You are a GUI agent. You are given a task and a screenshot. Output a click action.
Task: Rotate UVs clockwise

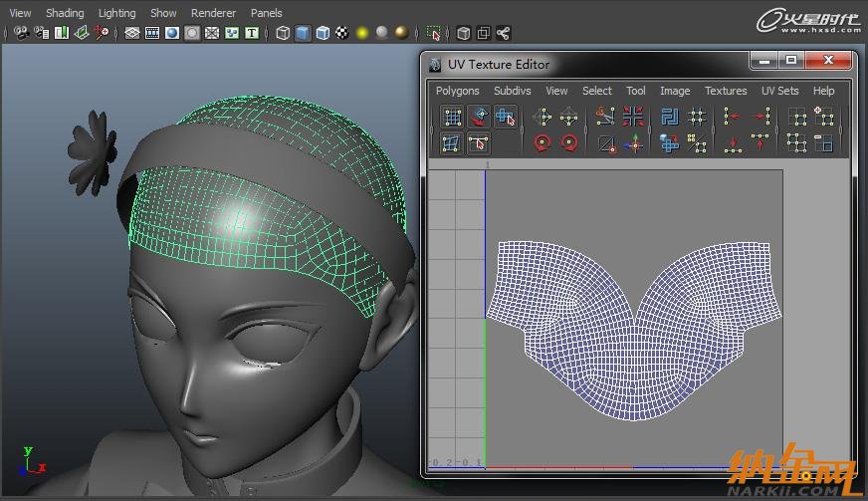(x=569, y=143)
